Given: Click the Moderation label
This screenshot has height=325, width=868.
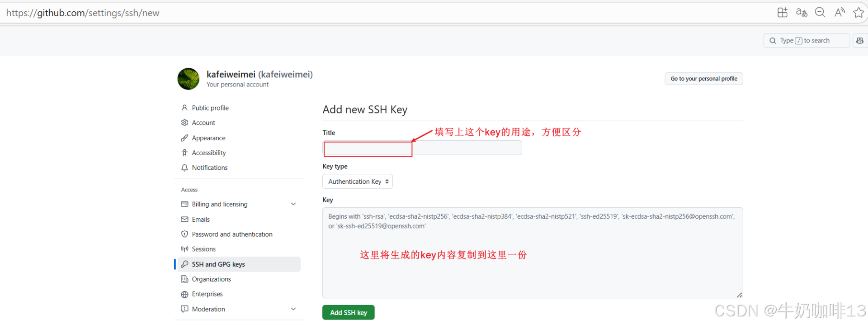Looking at the screenshot, I should (x=208, y=309).
